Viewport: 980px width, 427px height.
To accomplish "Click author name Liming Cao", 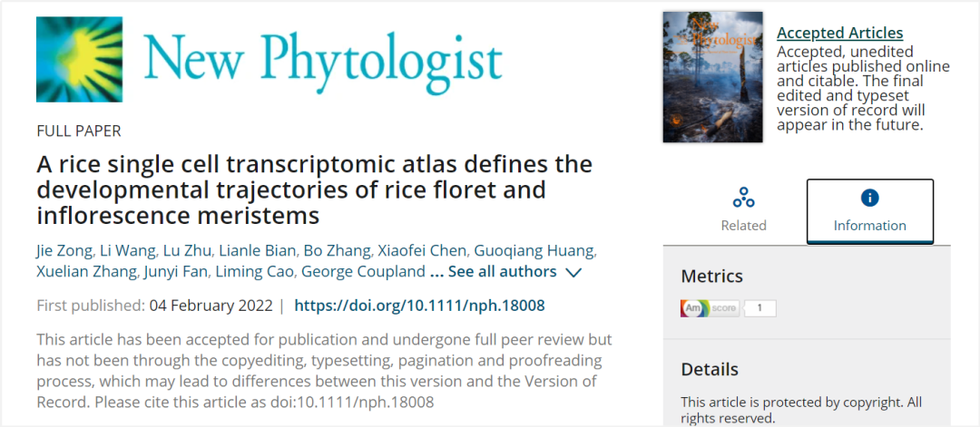I will click(257, 271).
